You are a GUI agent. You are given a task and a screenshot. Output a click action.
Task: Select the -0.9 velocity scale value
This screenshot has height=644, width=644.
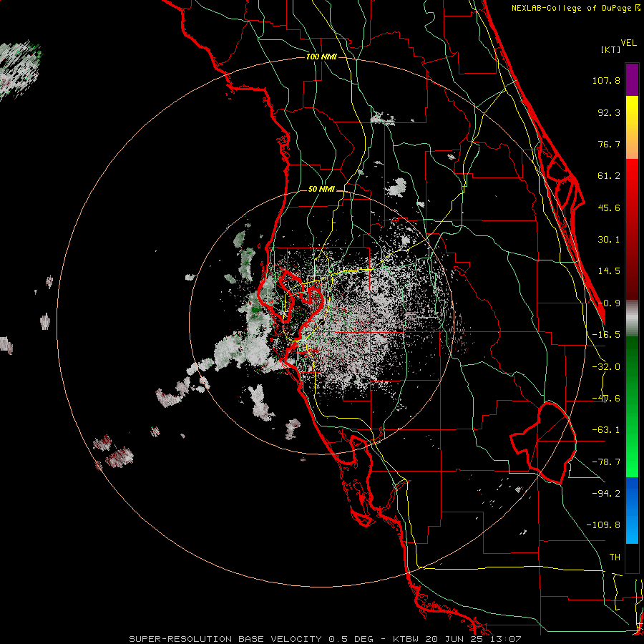tap(609, 303)
